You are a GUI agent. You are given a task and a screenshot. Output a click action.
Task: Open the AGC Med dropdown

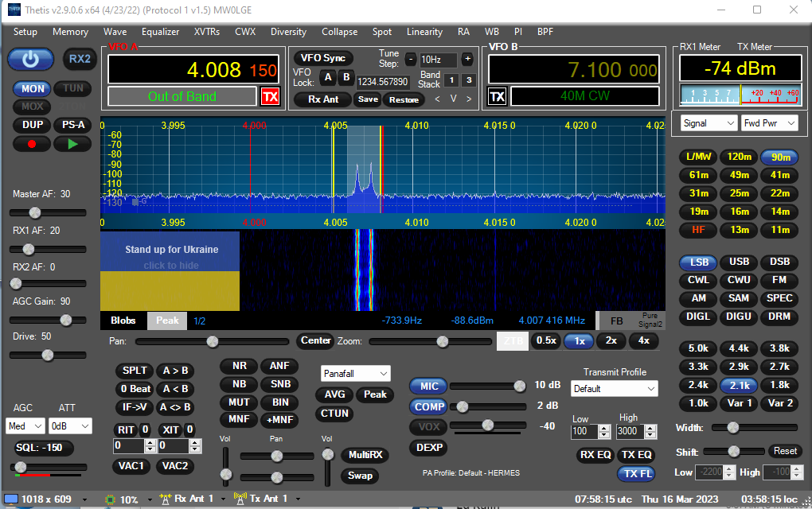25,425
